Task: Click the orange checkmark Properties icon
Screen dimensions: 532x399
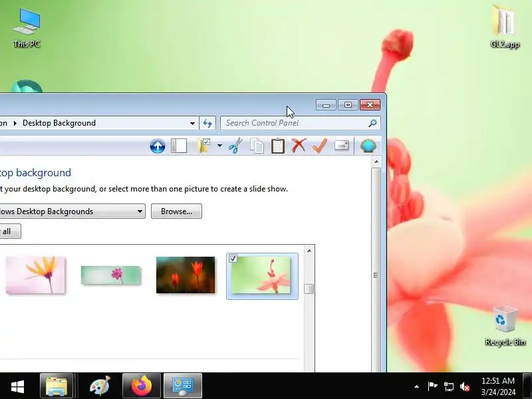Action: point(320,146)
